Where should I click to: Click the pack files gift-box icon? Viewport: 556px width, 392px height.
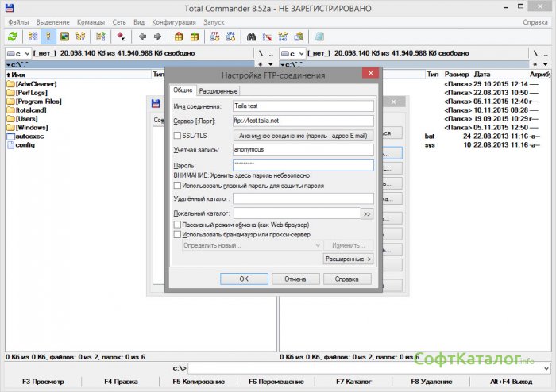coord(179,37)
